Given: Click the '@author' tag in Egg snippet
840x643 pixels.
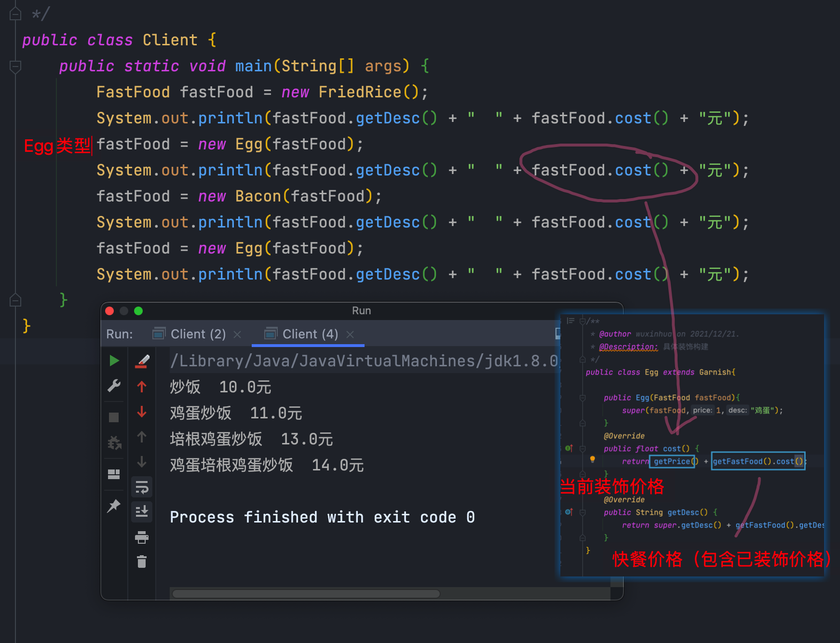Looking at the screenshot, I should tap(615, 334).
